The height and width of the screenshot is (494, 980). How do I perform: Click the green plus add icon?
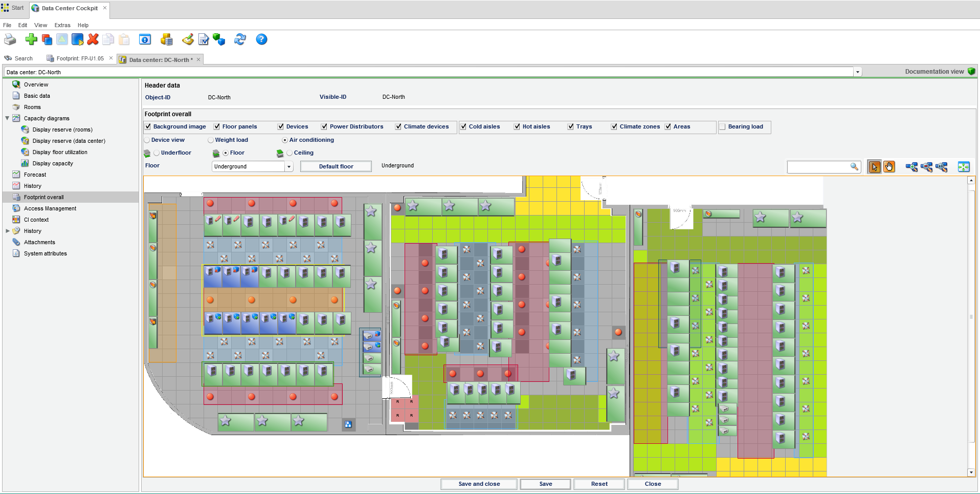pos(31,39)
